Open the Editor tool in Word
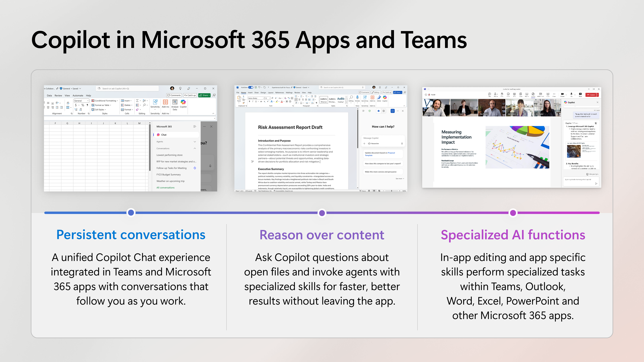 [379, 98]
